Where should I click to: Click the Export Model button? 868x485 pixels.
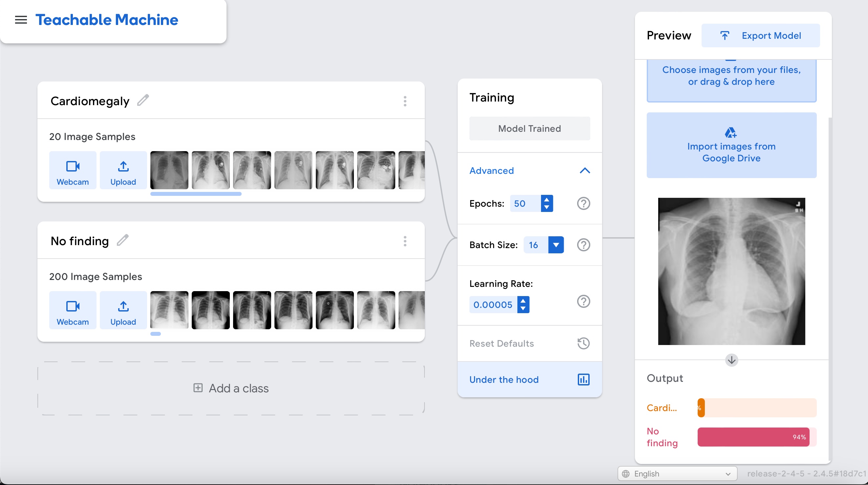pyautogui.click(x=761, y=35)
